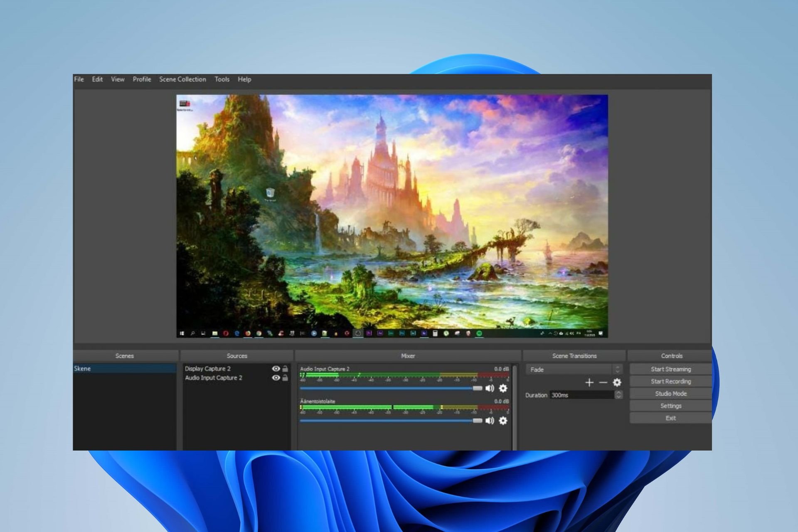Mute the Audio Input Capture 2 speaker icon
The height and width of the screenshot is (532, 798).
click(490, 388)
